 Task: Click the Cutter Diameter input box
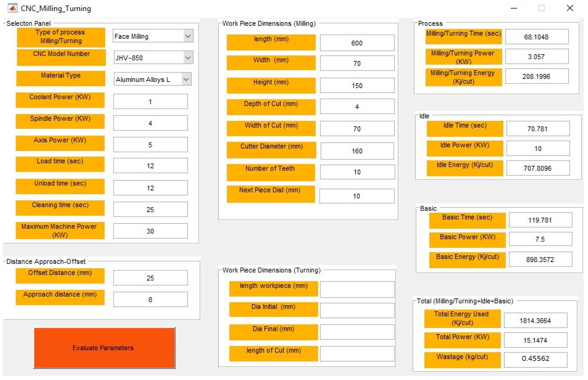point(357,151)
